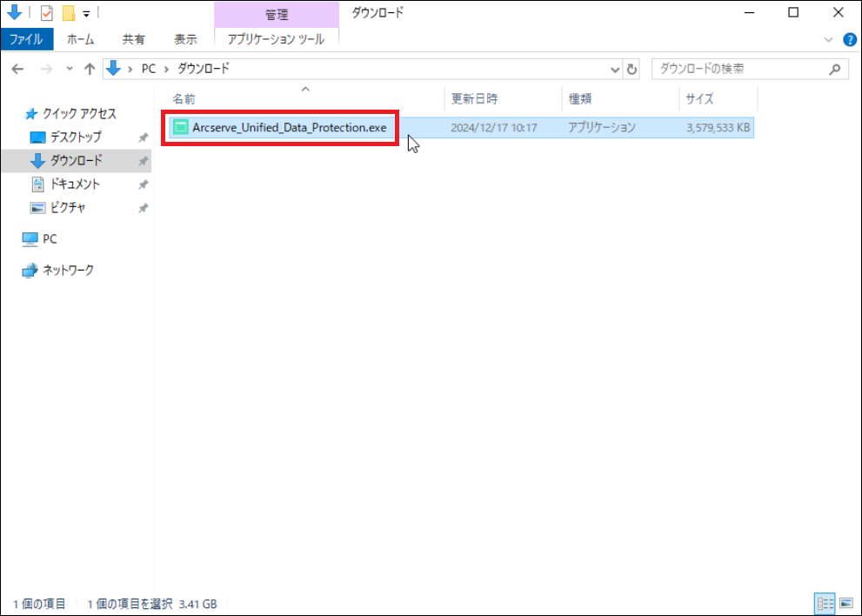This screenshot has height=616, width=862.
Task: Select the 管理 contextual tab header
Action: click(277, 15)
